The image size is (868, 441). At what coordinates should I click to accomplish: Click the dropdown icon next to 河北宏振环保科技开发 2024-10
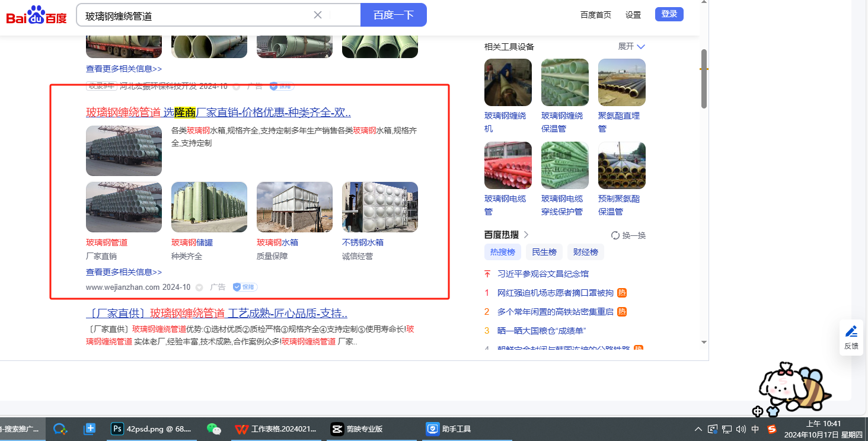click(237, 87)
